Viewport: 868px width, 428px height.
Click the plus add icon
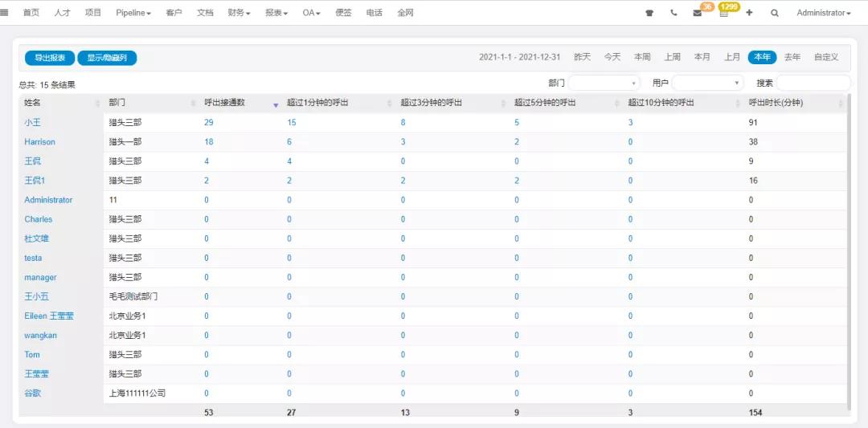(749, 13)
